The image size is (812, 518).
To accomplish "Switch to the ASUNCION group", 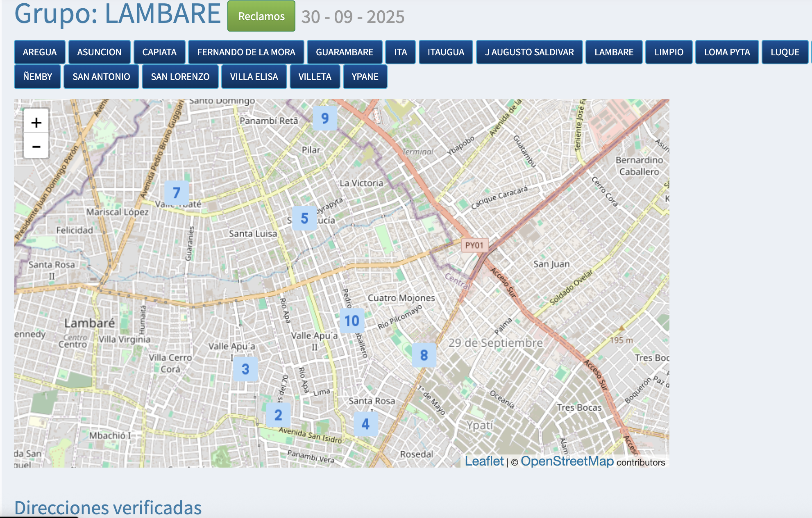I will 99,52.
